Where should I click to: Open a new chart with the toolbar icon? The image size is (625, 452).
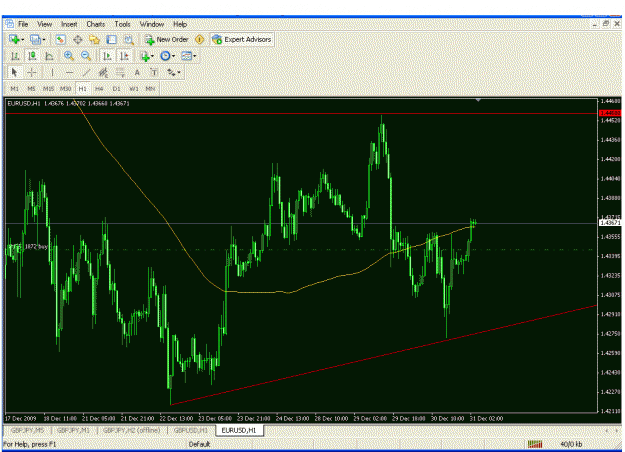point(14,39)
